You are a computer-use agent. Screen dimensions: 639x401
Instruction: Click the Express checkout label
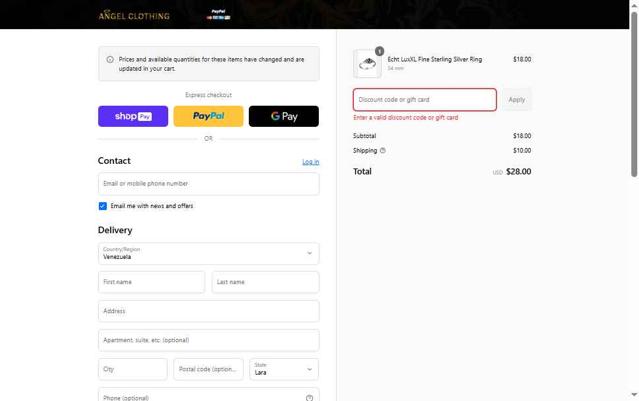pos(208,95)
